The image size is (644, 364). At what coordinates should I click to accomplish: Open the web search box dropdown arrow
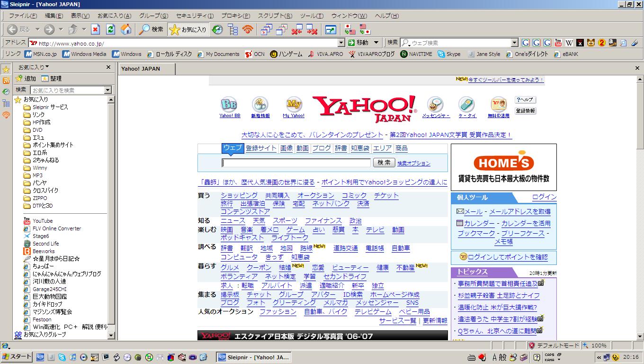(x=515, y=43)
